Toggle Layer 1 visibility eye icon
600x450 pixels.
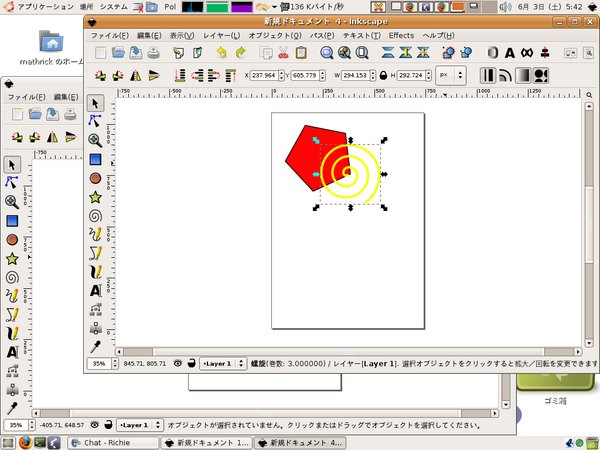178,364
